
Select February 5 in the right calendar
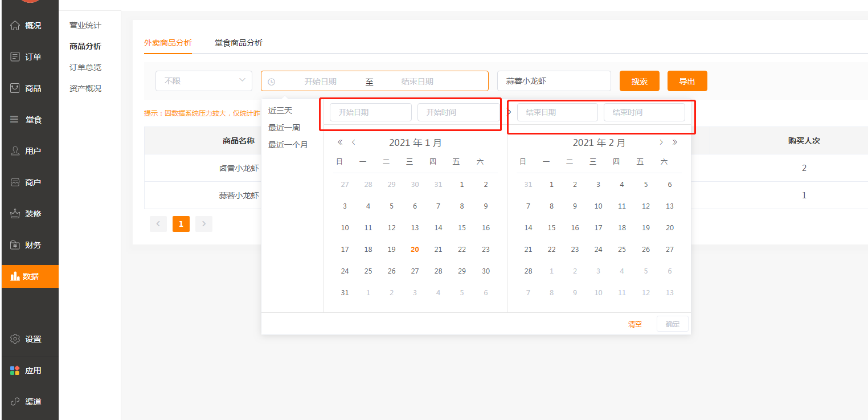(x=646, y=185)
